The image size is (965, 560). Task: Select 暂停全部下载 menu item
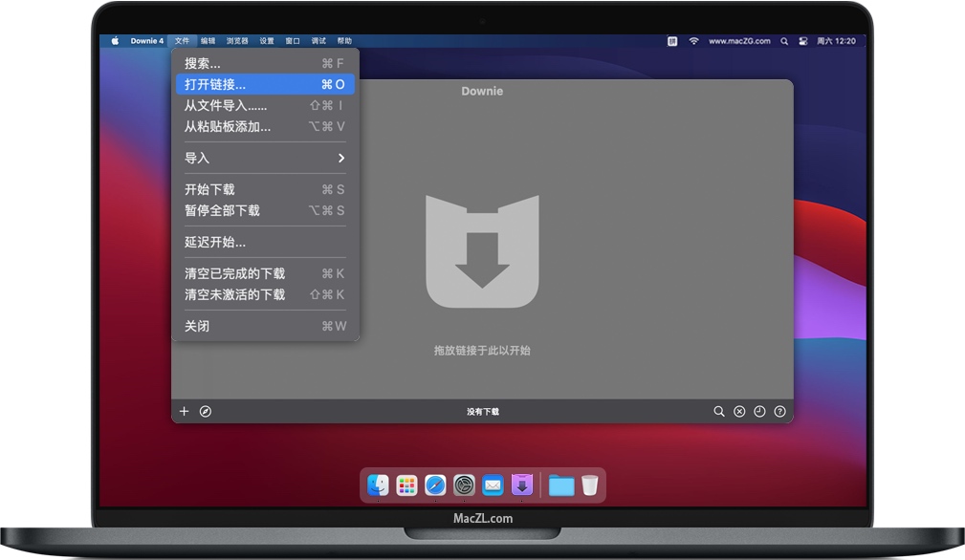[x=265, y=210]
